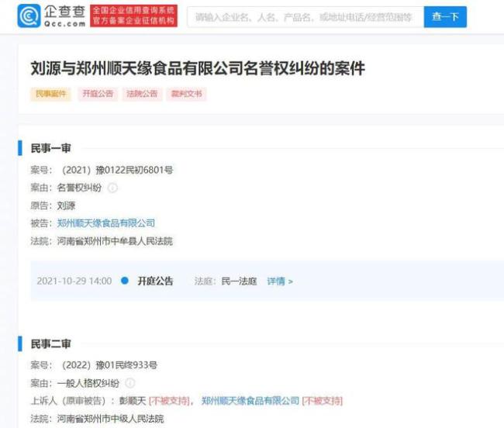Click the red 全国企业信用查询系统 badge
504x428 pixels.
pyautogui.click(x=133, y=16)
